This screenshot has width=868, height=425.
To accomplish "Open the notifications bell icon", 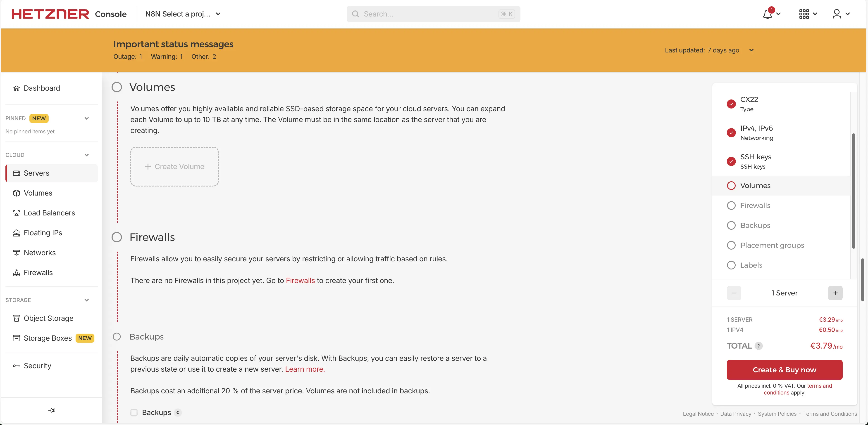I will (768, 14).
